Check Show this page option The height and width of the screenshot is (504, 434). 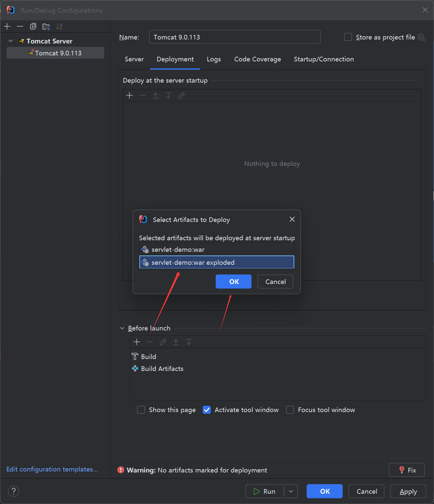[141, 410]
